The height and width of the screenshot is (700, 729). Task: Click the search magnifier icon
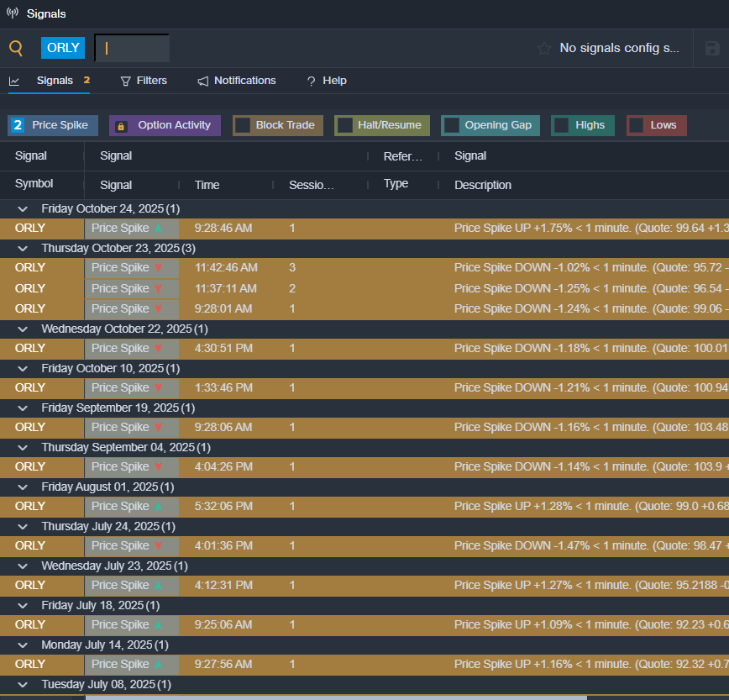pos(16,48)
